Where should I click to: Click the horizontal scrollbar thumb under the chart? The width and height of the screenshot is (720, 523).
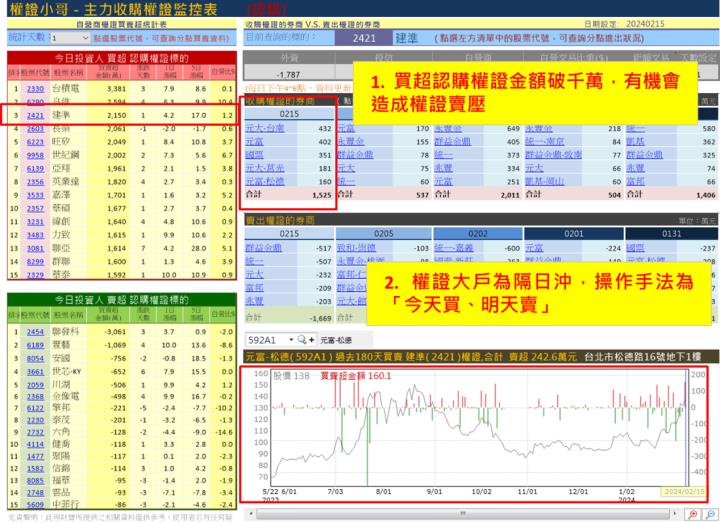[463, 513]
